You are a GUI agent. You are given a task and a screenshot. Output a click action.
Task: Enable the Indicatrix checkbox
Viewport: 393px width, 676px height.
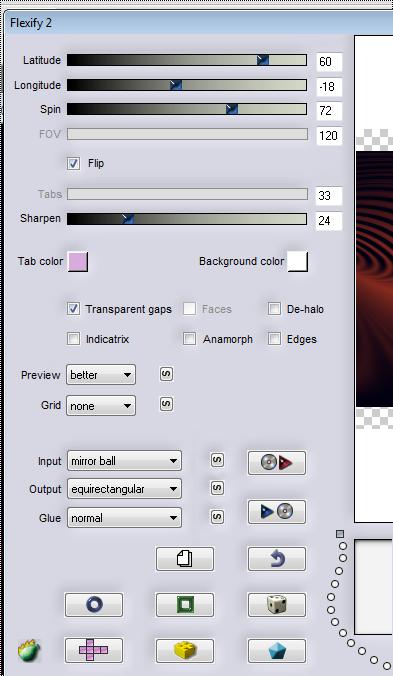pyautogui.click(x=74, y=339)
